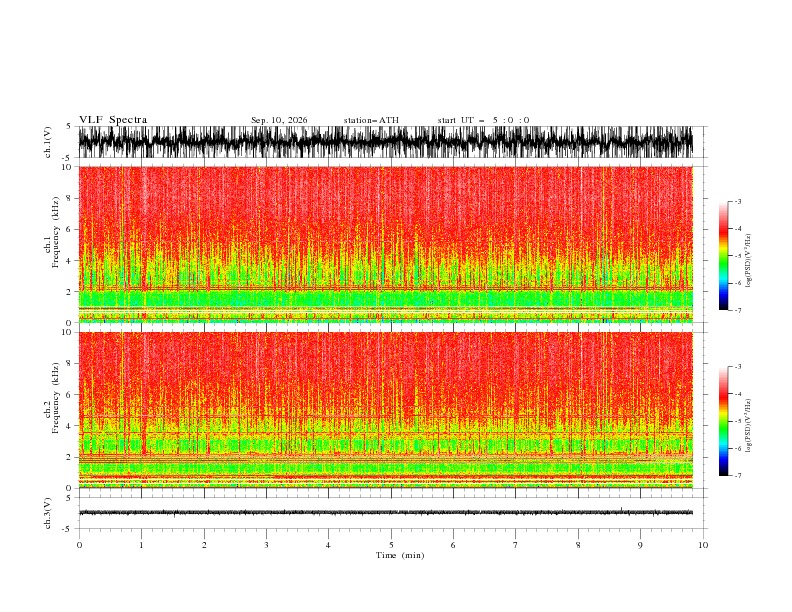Click the 0 minute tick on time axis
792x612 pixels.
(x=79, y=545)
